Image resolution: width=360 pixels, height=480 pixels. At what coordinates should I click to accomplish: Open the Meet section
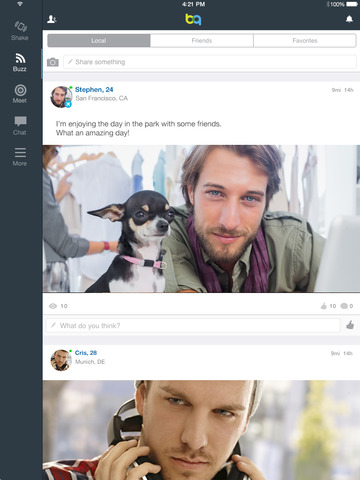coord(20,94)
